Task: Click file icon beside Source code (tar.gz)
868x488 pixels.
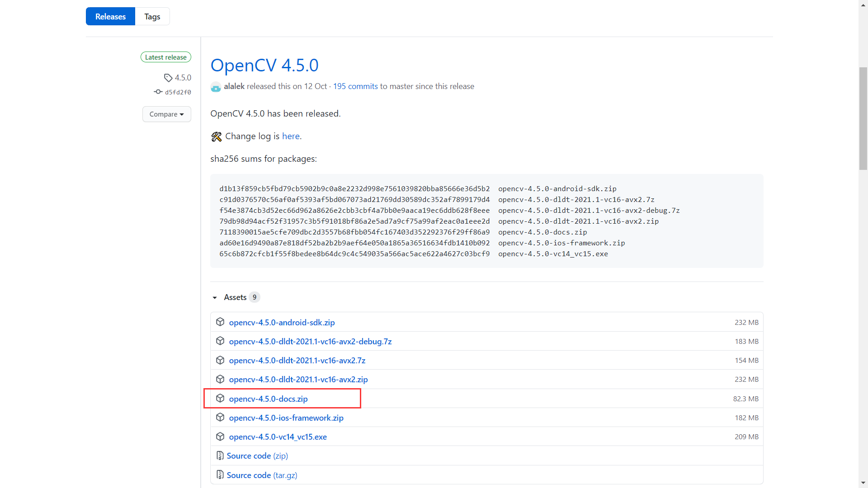Action: (x=220, y=475)
